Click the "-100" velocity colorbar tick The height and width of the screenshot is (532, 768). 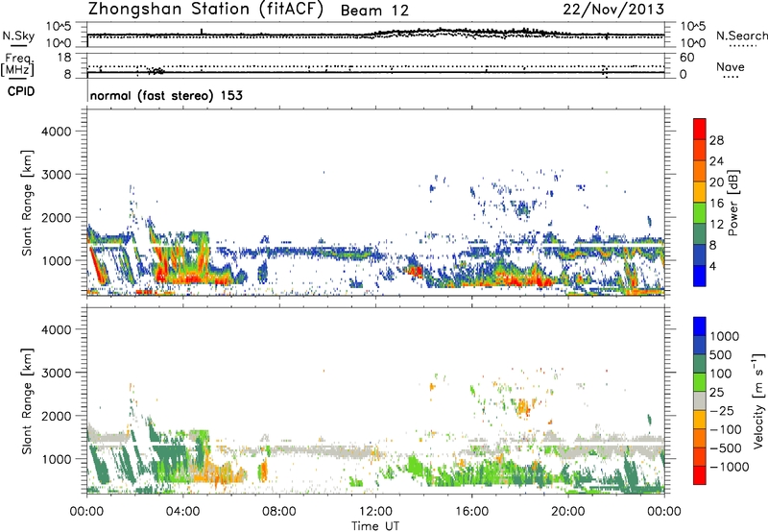(x=725, y=429)
